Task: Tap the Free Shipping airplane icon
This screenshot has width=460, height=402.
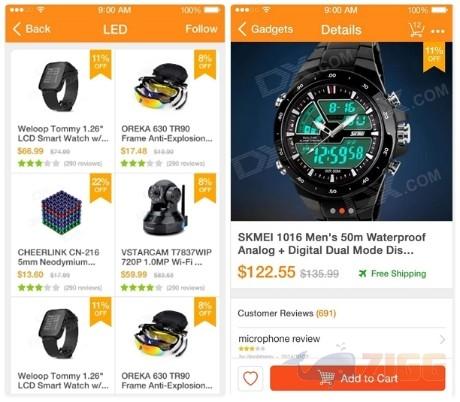Action: click(362, 273)
